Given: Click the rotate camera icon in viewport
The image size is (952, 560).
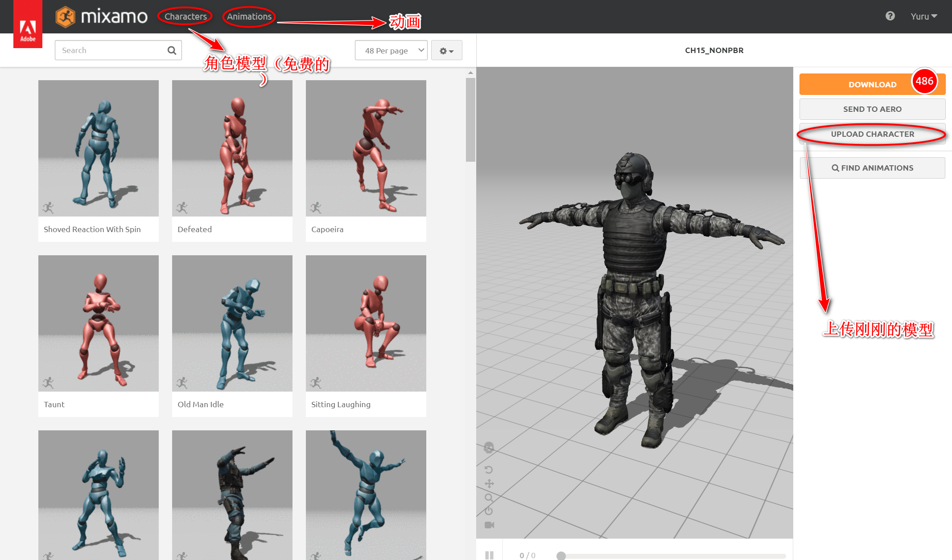Looking at the screenshot, I should click(x=489, y=470).
